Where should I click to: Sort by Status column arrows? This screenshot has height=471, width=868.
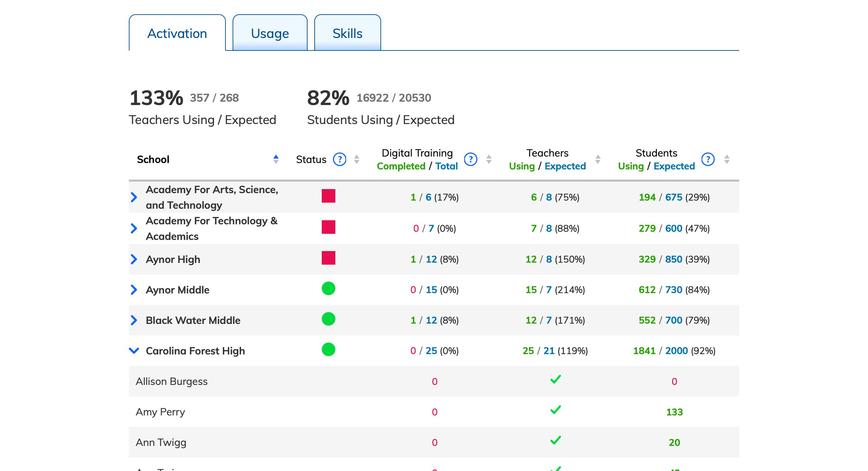pos(357,159)
